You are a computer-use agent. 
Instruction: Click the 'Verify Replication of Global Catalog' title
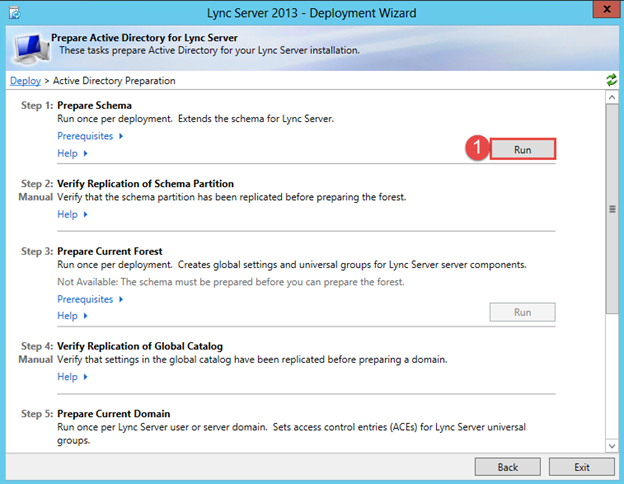coord(140,346)
